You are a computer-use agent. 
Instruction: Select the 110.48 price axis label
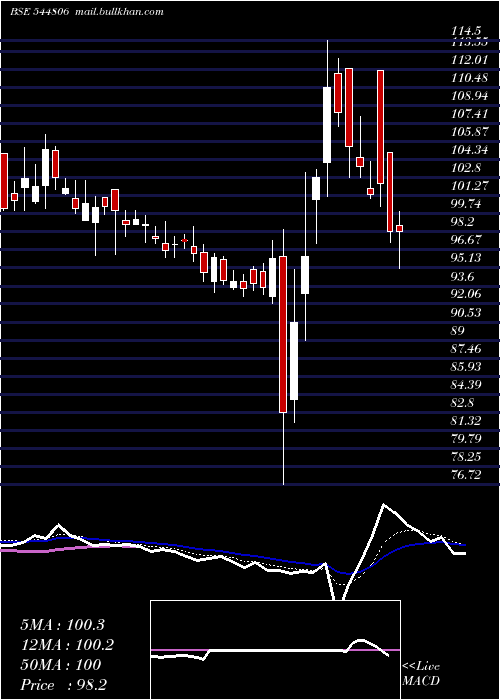click(469, 78)
